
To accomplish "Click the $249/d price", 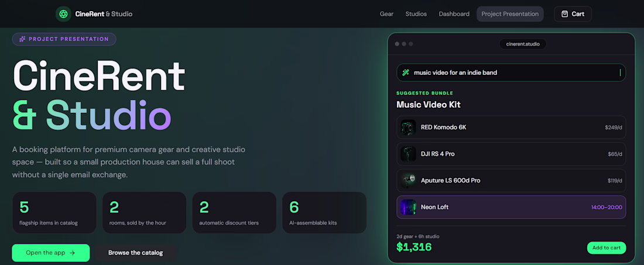I will tap(613, 128).
